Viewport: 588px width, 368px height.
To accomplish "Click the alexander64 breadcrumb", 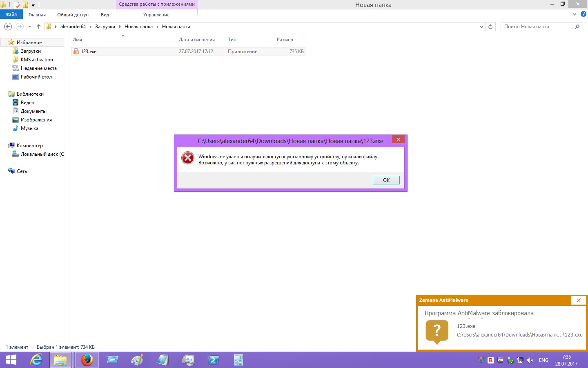I will 73,27.
